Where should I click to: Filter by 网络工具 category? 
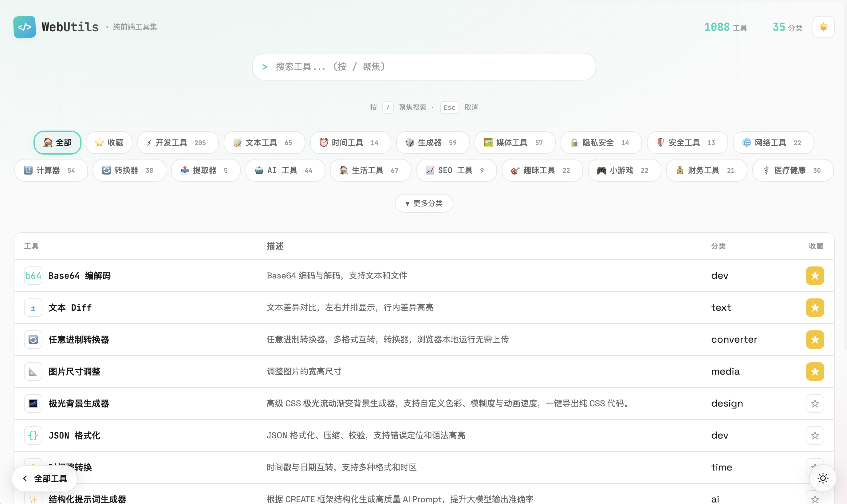tap(773, 143)
